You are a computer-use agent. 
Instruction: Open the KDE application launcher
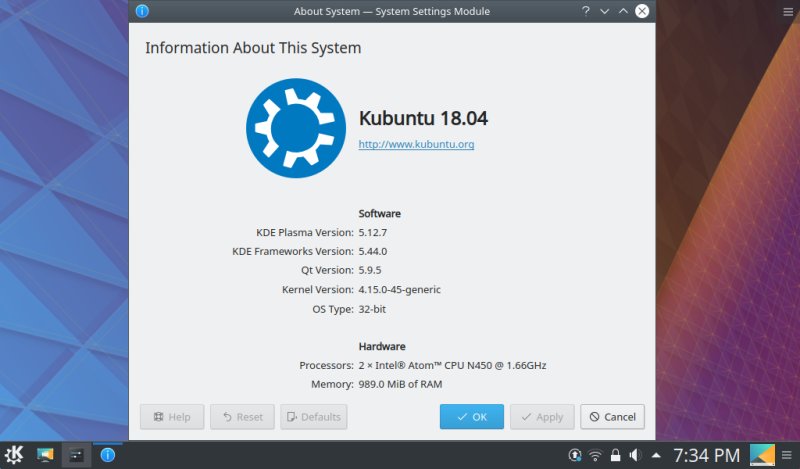tap(14, 455)
